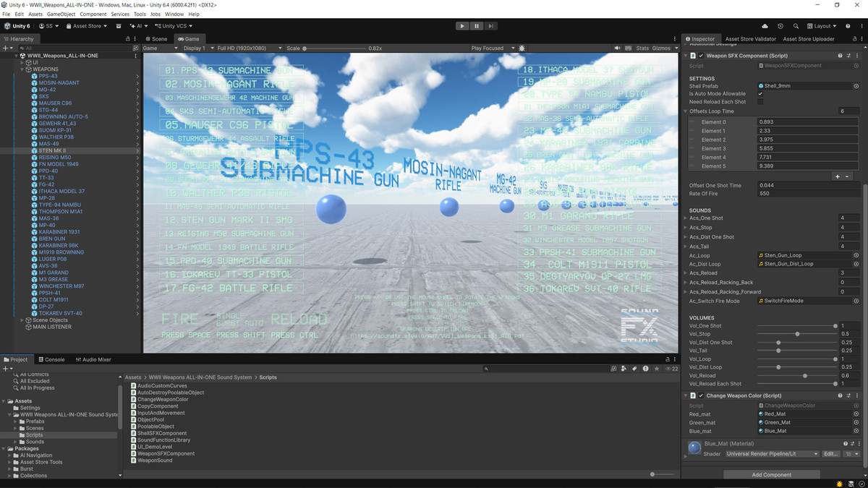This screenshot has width=868, height=488.
Task: Click Ac_Loop object picker circle
Action: pos(856,255)
